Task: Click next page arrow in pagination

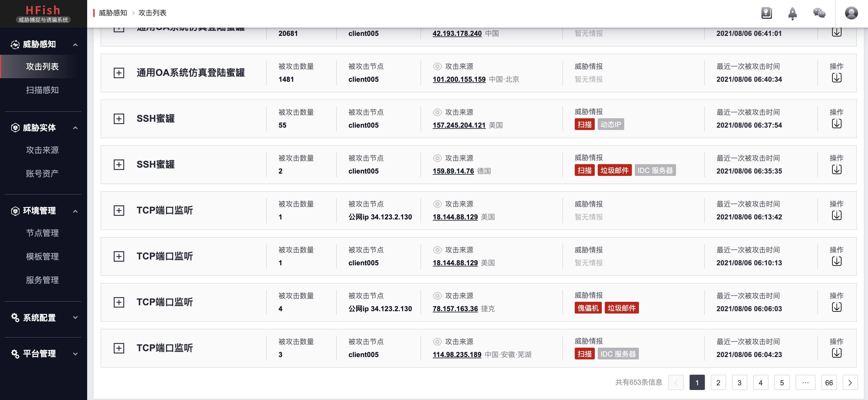Action: coord(850,383)
